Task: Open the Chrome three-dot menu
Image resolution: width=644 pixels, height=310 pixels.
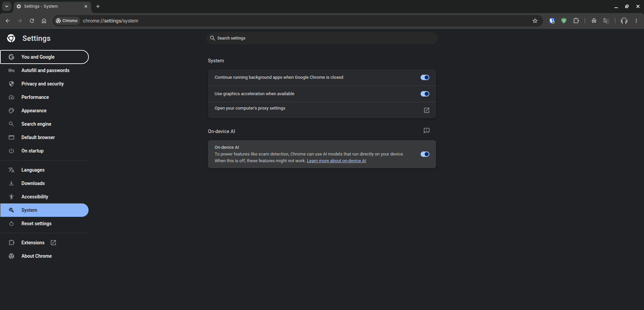Action: tap(636, 21)
